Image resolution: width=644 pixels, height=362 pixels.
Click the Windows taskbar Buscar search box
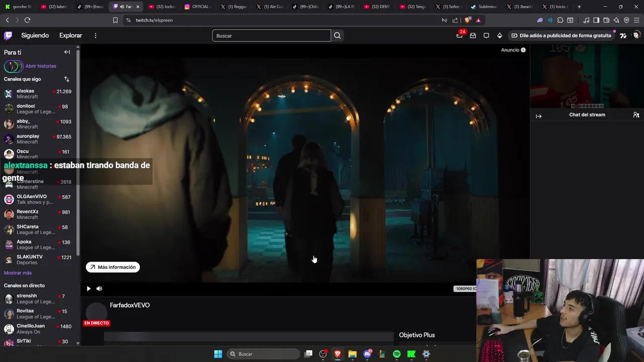[263, 354]
